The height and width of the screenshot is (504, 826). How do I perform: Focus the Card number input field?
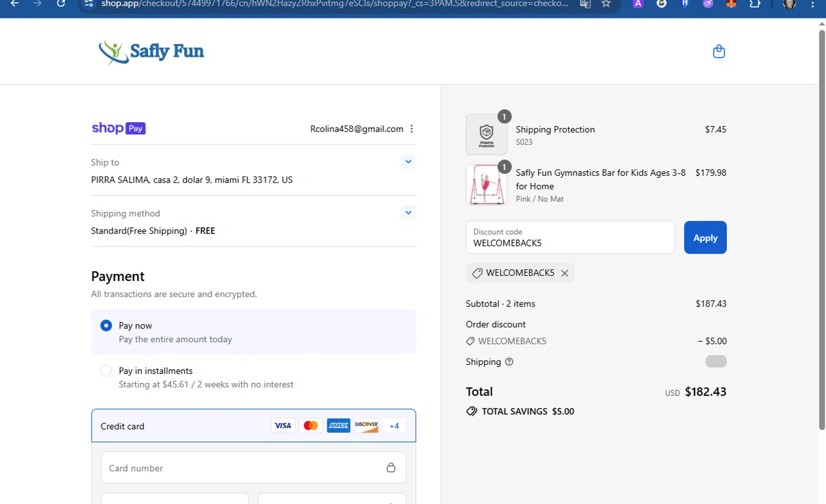click(253, 468)
